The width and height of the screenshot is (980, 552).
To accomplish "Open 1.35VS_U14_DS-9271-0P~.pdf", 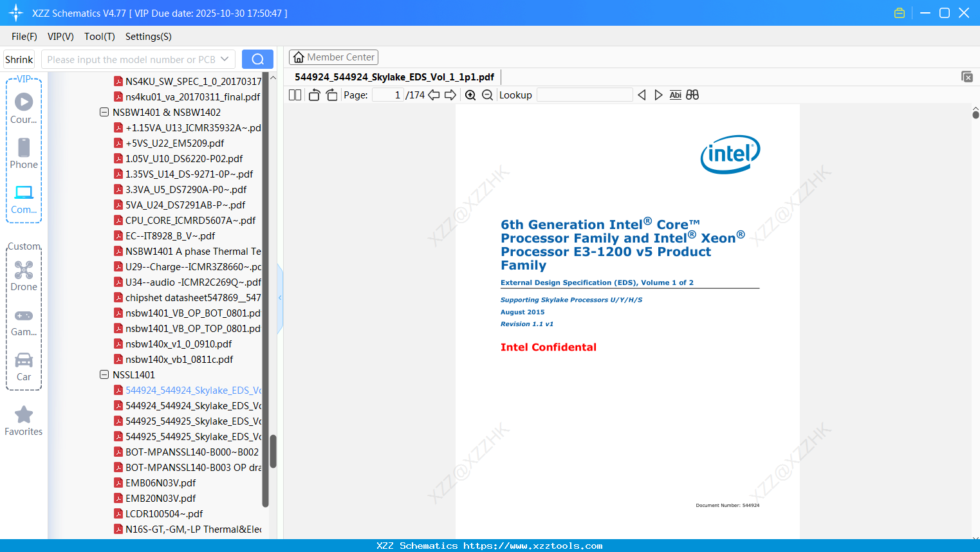I will (x=183, y=174).
